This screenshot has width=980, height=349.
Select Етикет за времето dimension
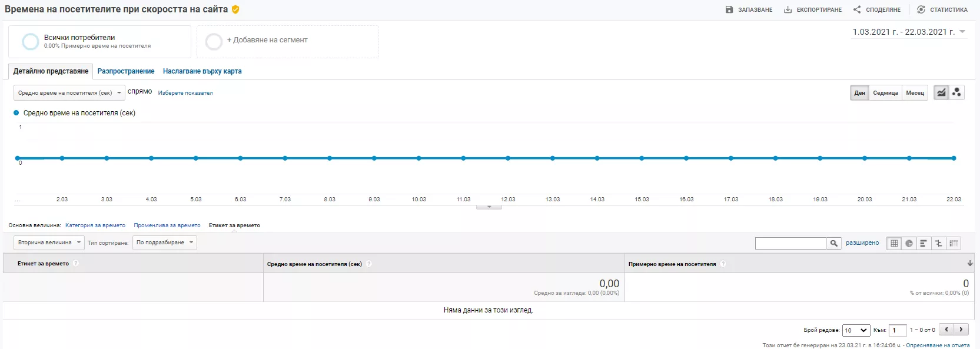click(234, 225)
